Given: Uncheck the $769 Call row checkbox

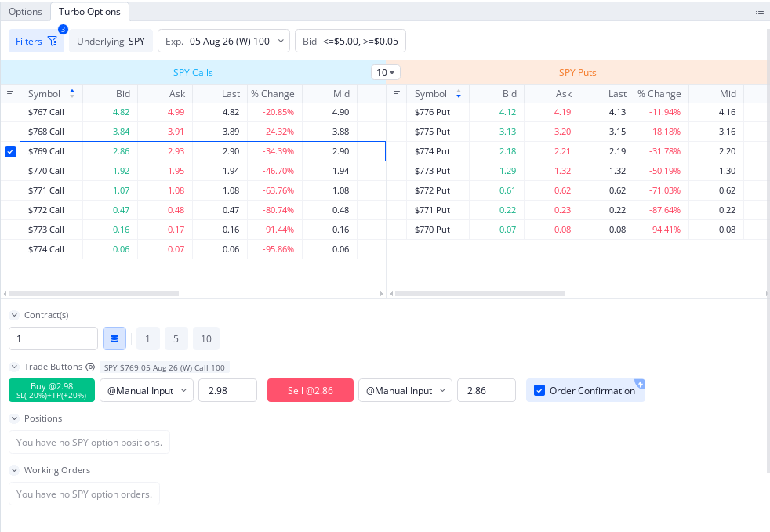Looking at the screenshot, I should coord(10,152).
